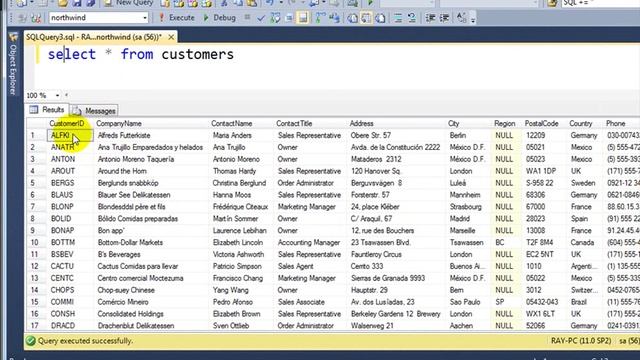Toggle Include Client Statistics icon
This screenshot has height=360, width=640.
point(334,18)
